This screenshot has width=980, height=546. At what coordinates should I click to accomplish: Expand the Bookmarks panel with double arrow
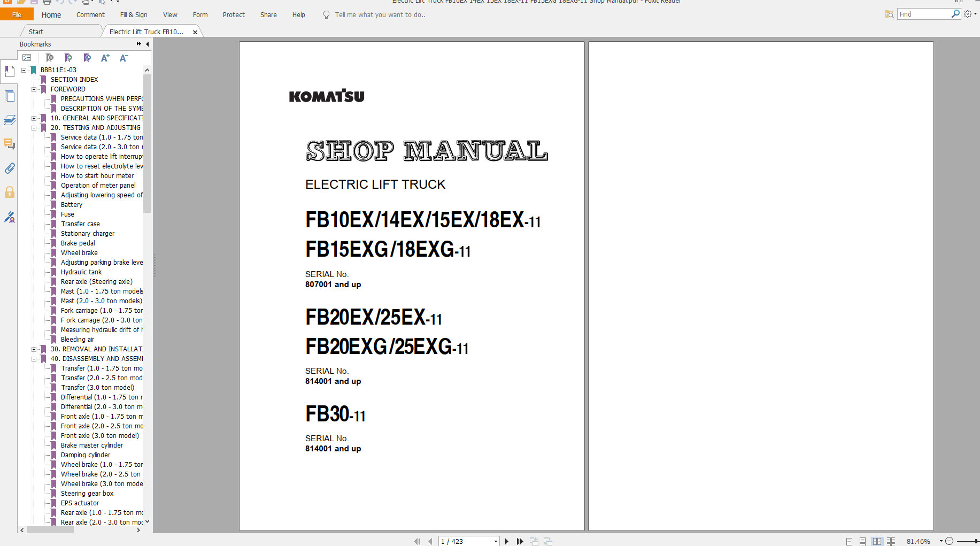(139, 44)
